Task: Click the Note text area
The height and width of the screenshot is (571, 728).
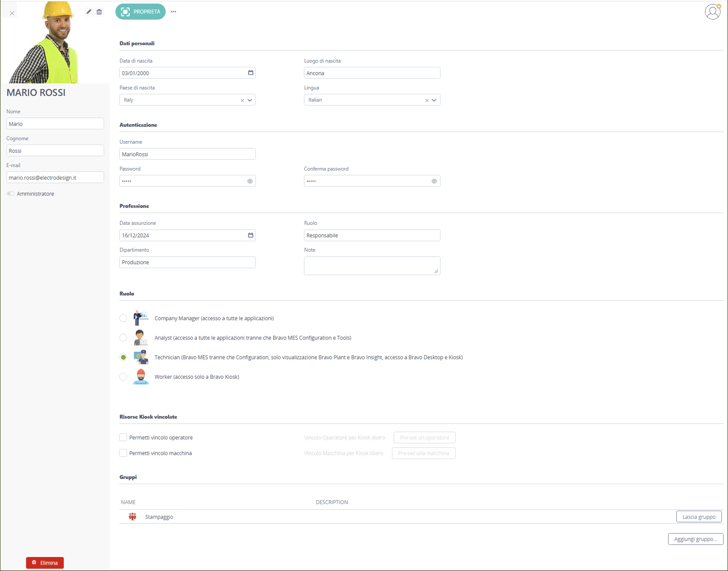Action: pyautogui.click(x=372, y=266)
